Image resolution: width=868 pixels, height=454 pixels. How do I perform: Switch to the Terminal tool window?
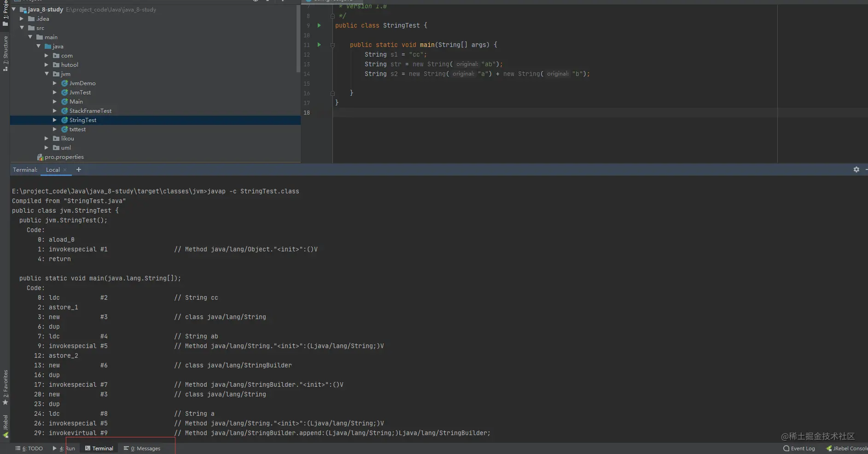[99, 448]
